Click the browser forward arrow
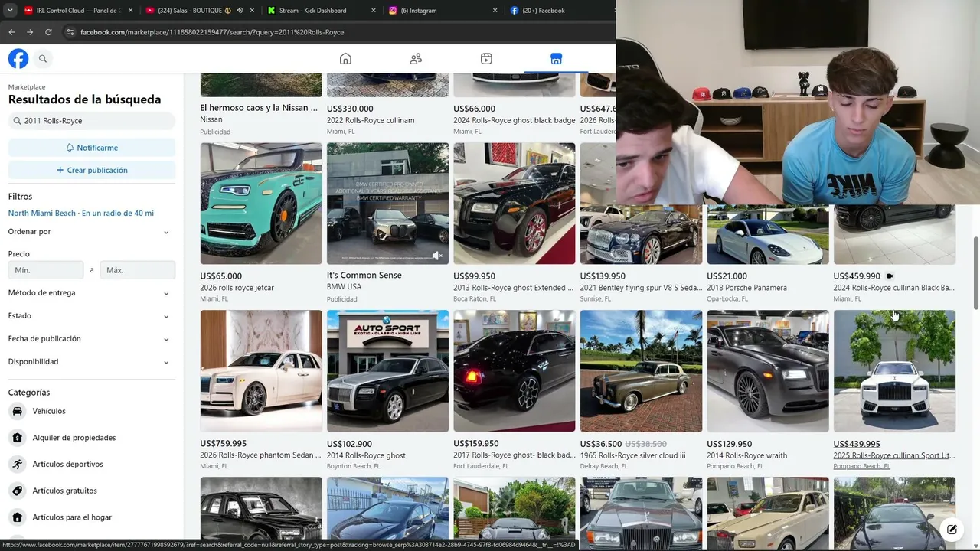The width and height of the screenshot is (980, 551). [30, 32]
